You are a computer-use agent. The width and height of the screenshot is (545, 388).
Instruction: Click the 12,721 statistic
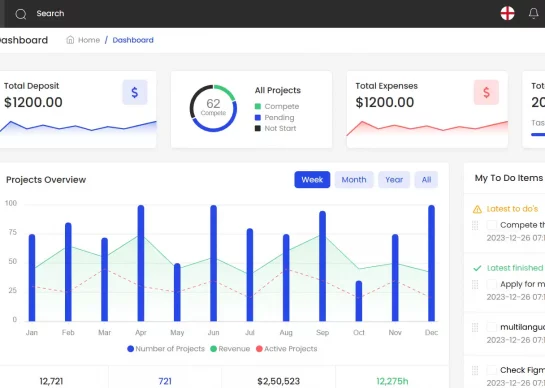click(51, 381)
